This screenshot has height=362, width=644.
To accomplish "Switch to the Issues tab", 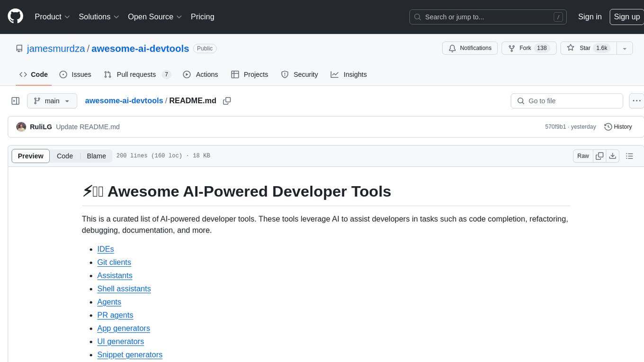I will (75, 74).
